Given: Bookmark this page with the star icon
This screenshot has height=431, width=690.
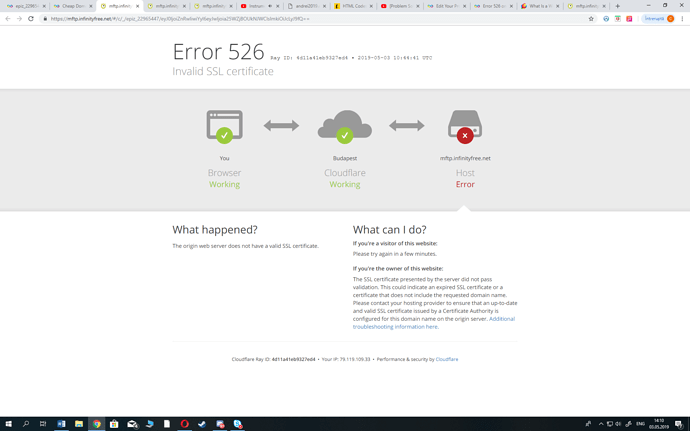Looking at the screenshot, I should pos(591,19).
